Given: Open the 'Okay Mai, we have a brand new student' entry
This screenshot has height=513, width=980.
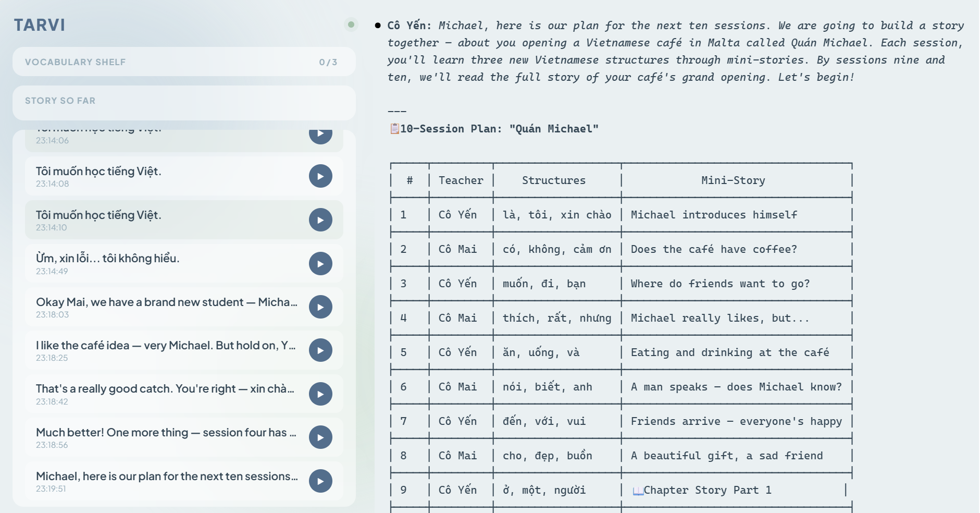Looking at the screenshot, I should pyautogui.click(x=166, y=302).
